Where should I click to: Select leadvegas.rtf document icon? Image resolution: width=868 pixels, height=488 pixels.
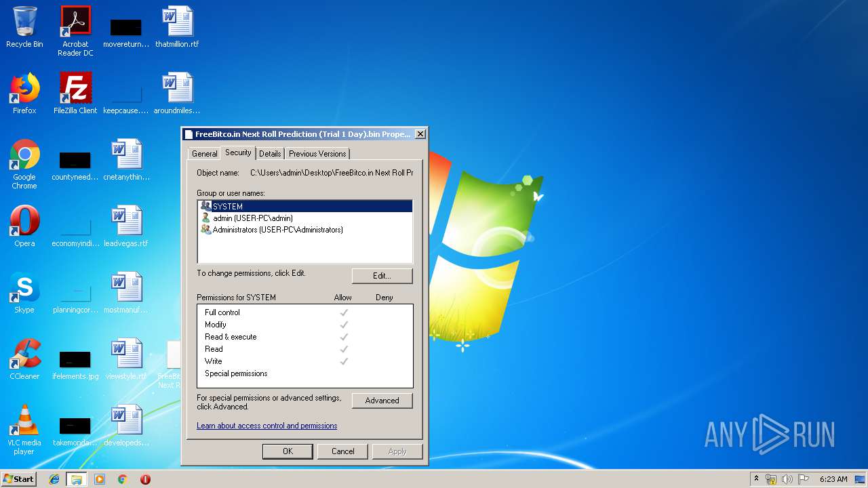(x=126, y=226)
